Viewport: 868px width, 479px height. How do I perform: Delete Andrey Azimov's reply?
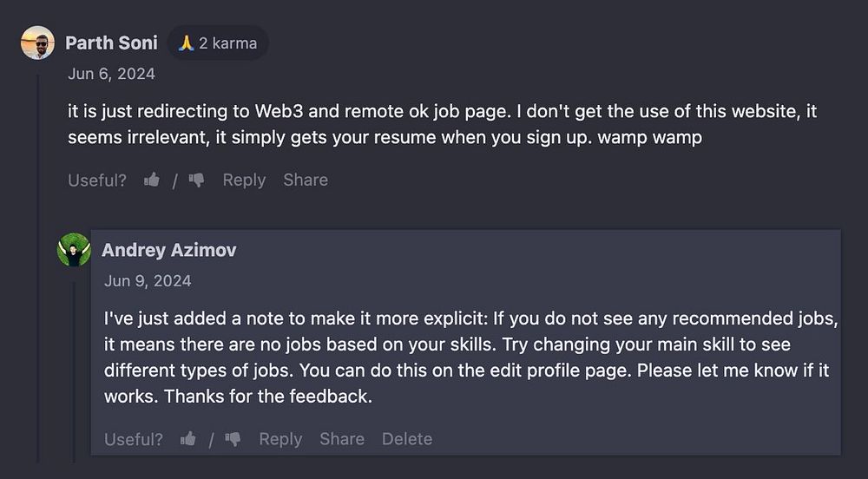(x=407, y=440)
